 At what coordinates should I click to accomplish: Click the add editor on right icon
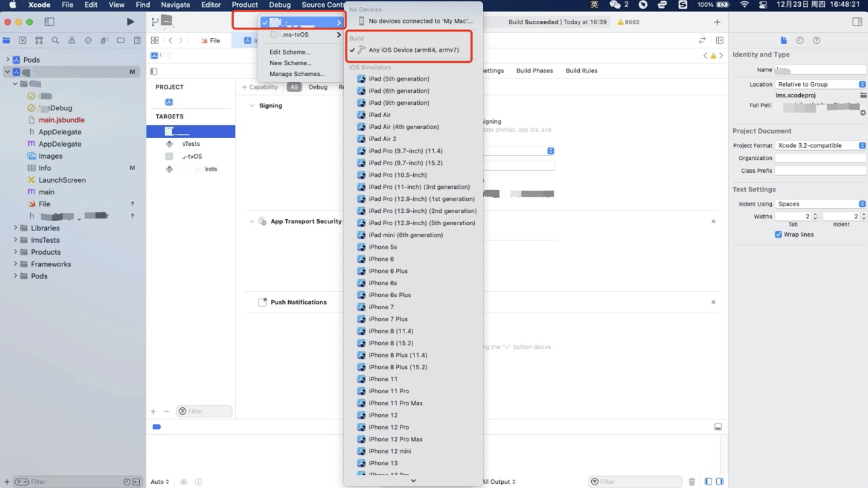pos(720,40)
